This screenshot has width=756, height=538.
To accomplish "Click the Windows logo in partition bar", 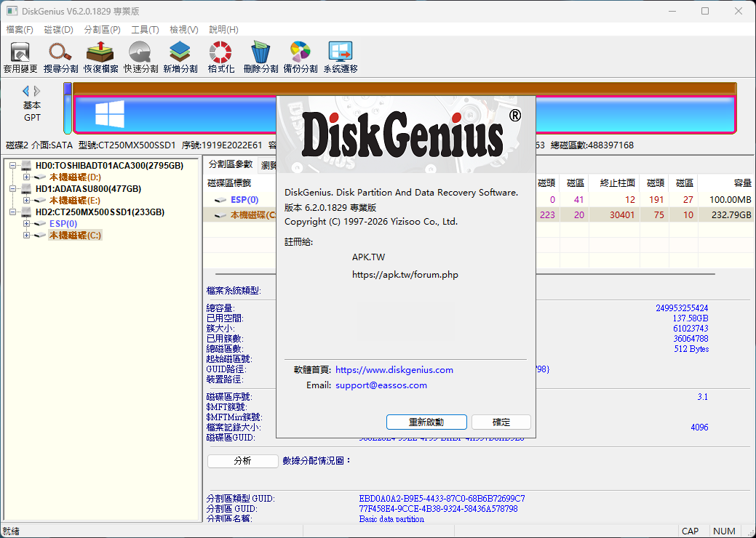I will coord(110,114).
